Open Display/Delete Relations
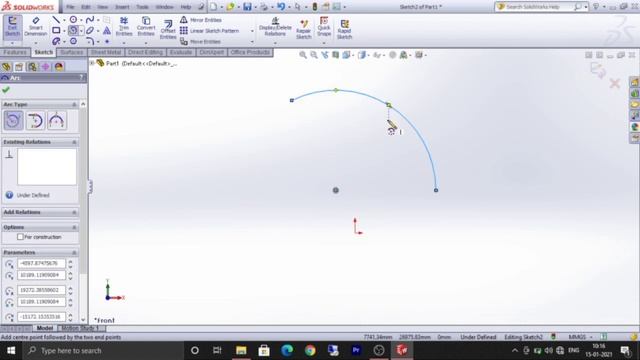640x360 pixels. [x=275, y=27]
